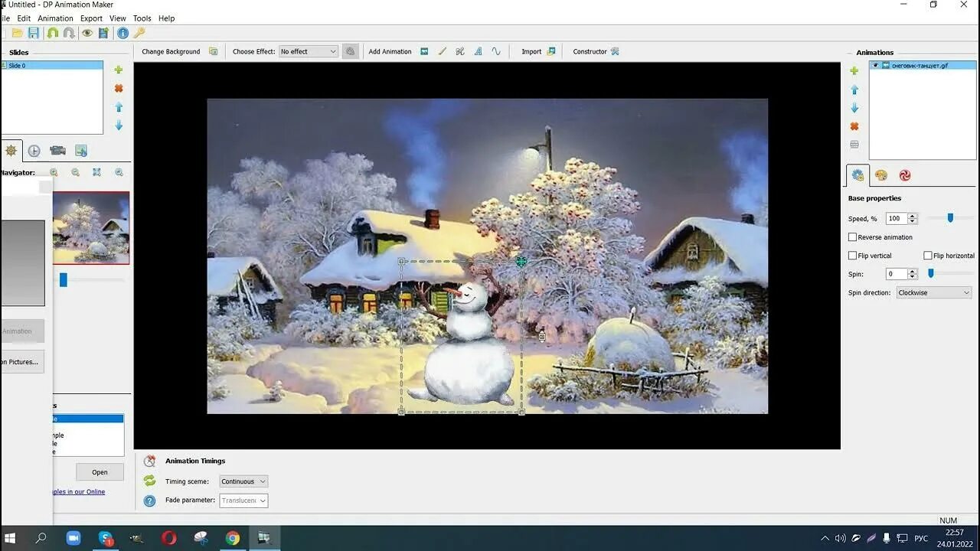Expand the Timing scheme Continuous dropdown
Screen dimensions: 980x551
point(243,481)
